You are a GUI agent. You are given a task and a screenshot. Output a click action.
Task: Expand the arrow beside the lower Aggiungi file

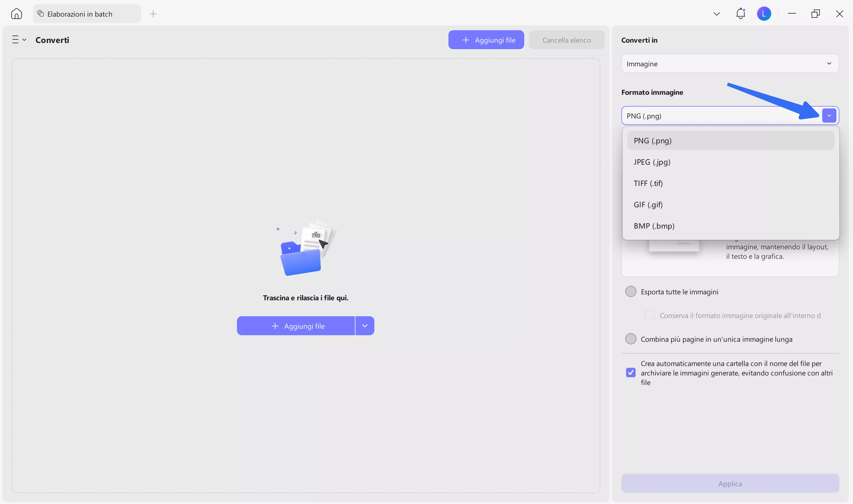coord(365,325)
